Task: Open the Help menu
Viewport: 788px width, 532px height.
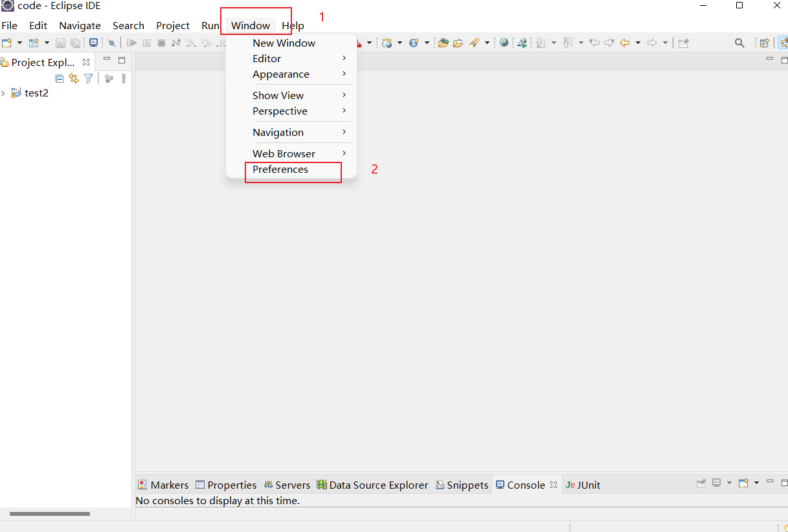Action: 293,26
